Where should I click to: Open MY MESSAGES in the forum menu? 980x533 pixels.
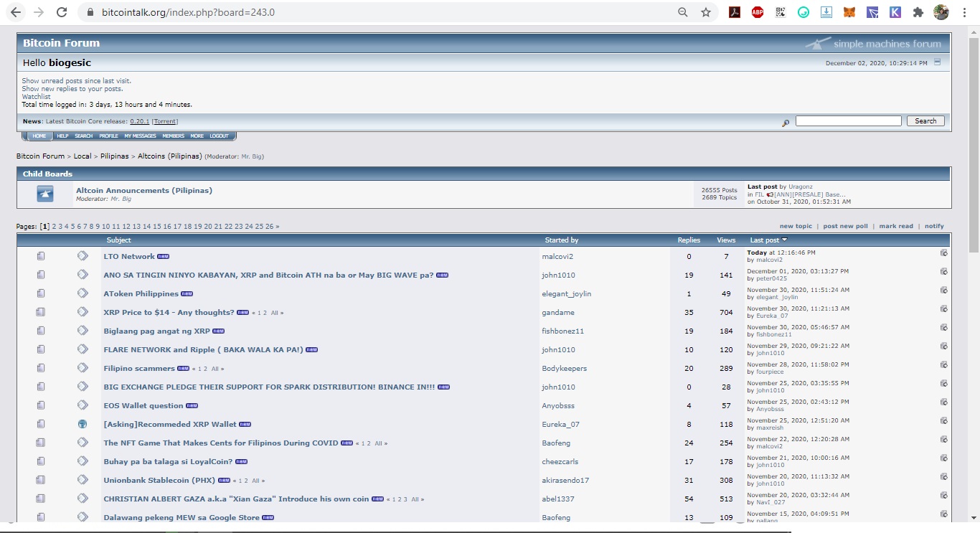[x=140, y=136]
